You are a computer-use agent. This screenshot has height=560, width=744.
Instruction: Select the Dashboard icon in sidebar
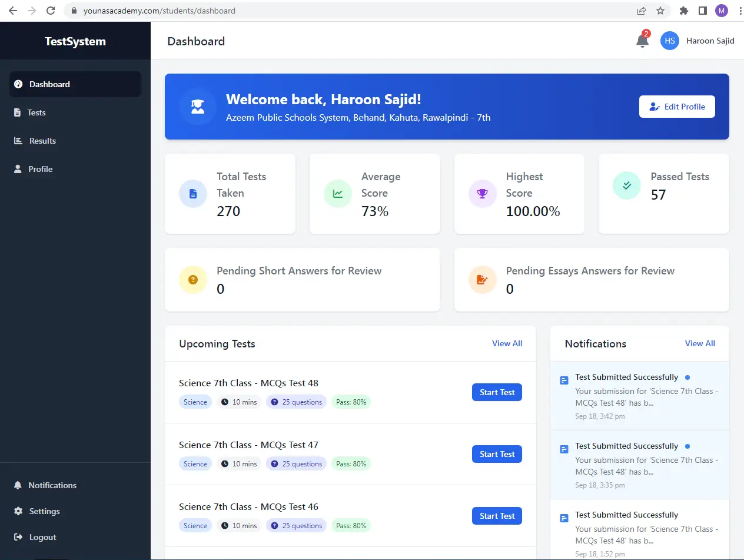click(17, 84)
